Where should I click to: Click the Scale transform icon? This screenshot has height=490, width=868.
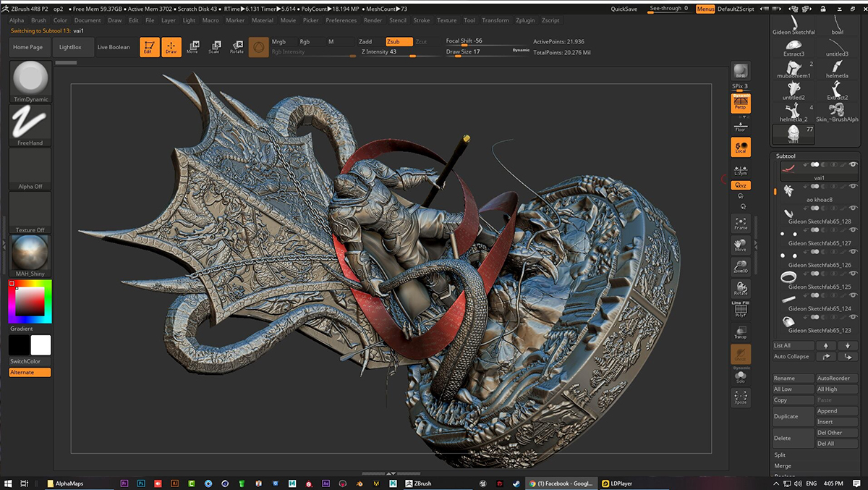pyautogui.click(x=214, y=47)
